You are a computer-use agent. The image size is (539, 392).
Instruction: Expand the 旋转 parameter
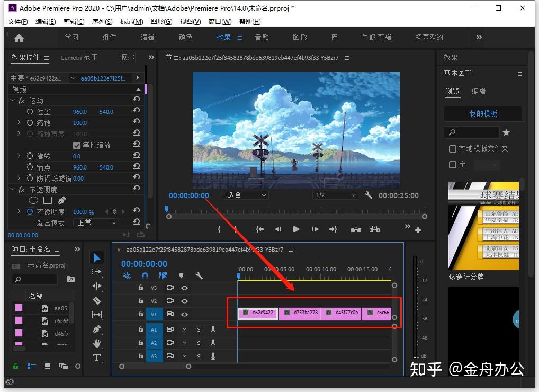[19, 156]
